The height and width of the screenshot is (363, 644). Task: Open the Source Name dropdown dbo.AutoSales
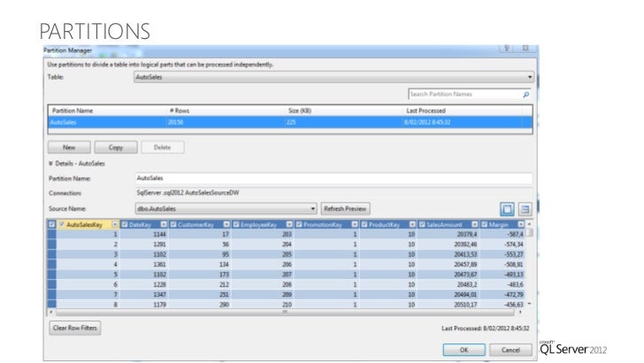(313, 208)
